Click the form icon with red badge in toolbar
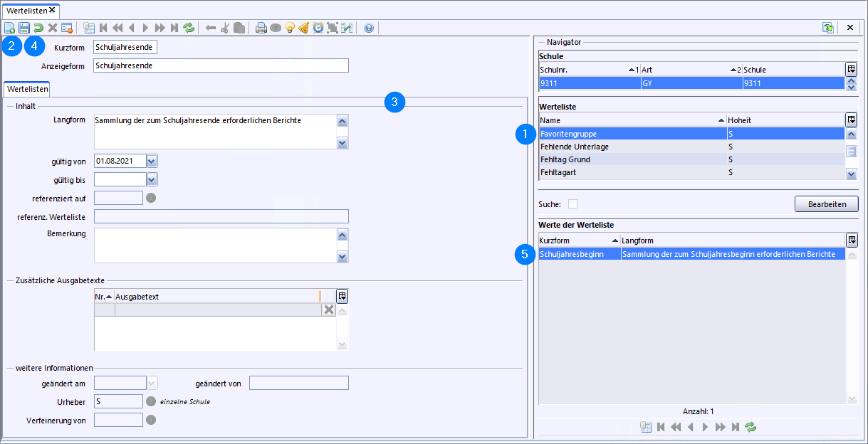The image size is (868, 444). click(x=67, y=28)
